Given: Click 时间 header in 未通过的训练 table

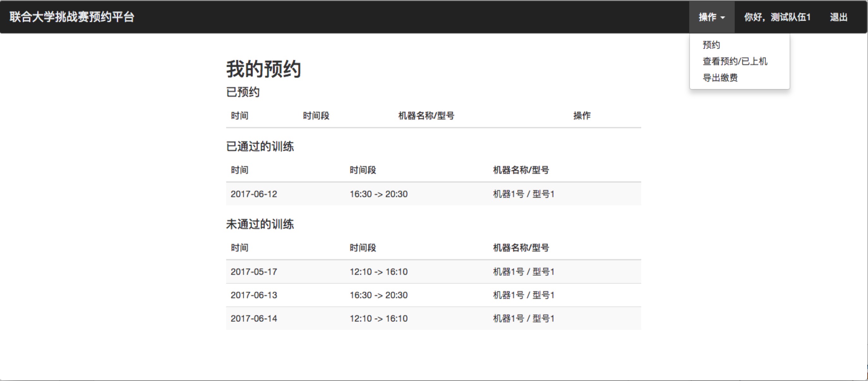Looking at the screenshot, I should (x=239, y=248).
